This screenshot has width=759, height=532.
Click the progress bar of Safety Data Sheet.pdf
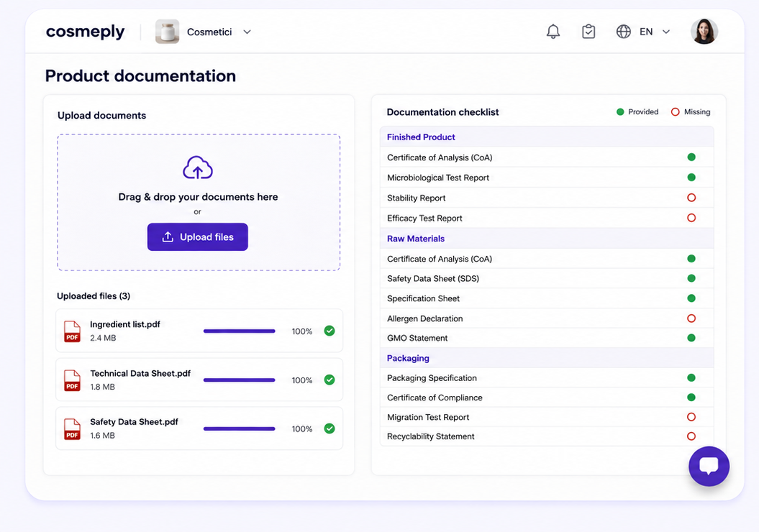pyautogui.click(x=239, y=429)
